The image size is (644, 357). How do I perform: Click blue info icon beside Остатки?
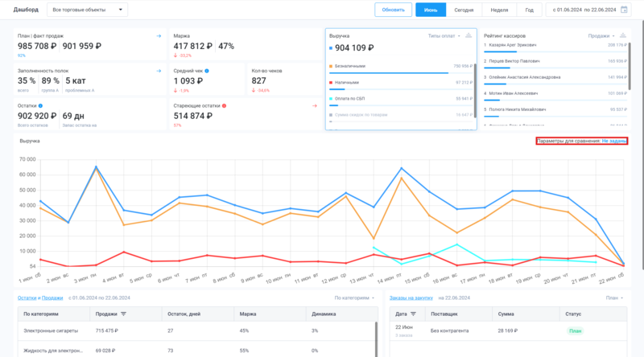(39, 105)
